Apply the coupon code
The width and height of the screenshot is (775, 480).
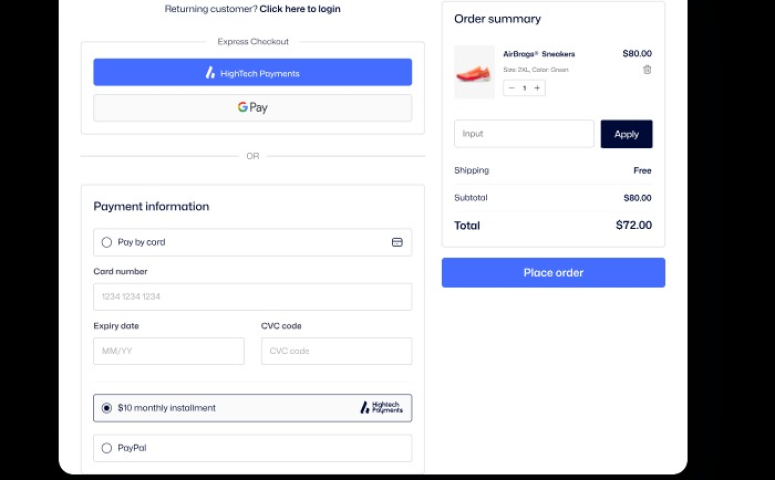[626, 134]
